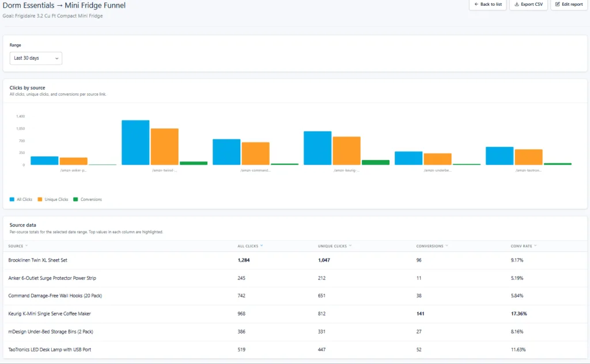Sort by the Conversions column sort arrow
Screen dimensions: 590x364
pyautogui.click(x=447, y=246)
